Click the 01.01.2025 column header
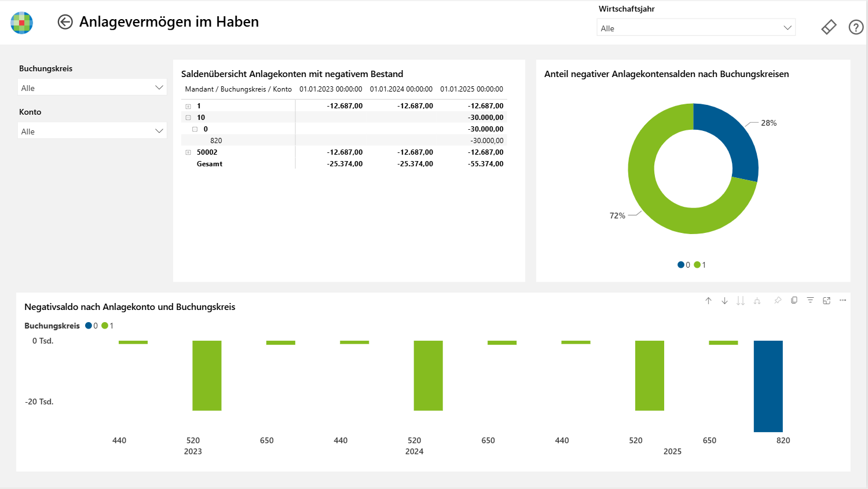 pos(471,89)
